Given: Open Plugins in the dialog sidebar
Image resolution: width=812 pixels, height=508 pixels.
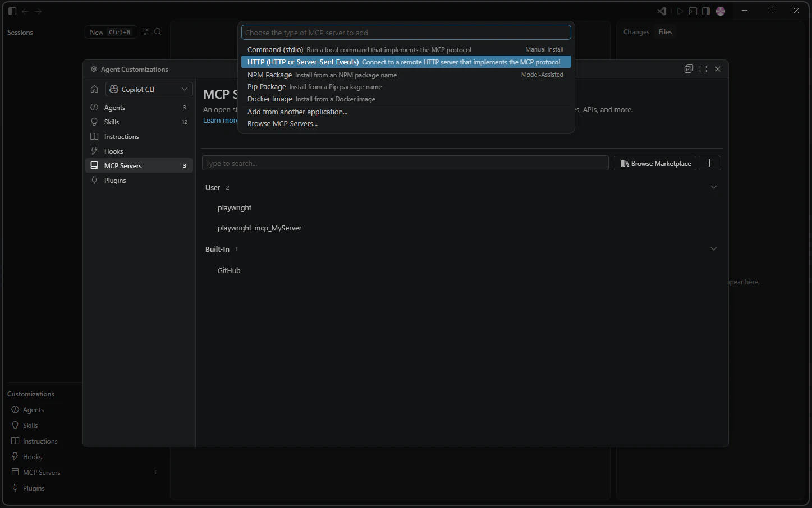Looking at the screenshot, I should pyautogui.click(x=139, y=180).
